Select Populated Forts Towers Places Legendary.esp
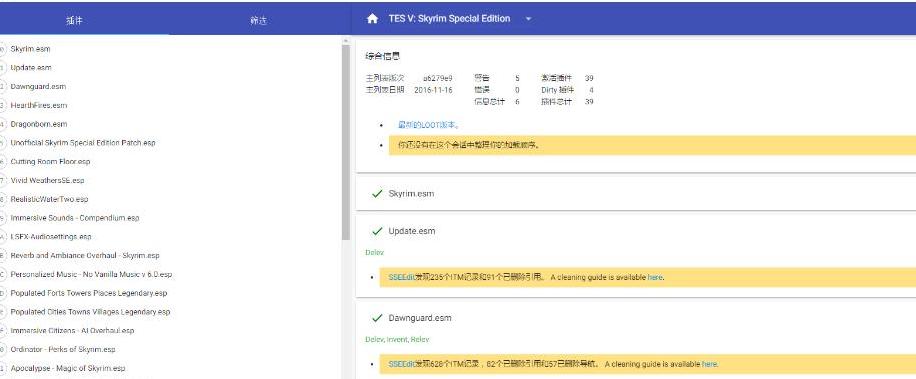This screenshot has height=379, width=916. [x=89, y=293]
